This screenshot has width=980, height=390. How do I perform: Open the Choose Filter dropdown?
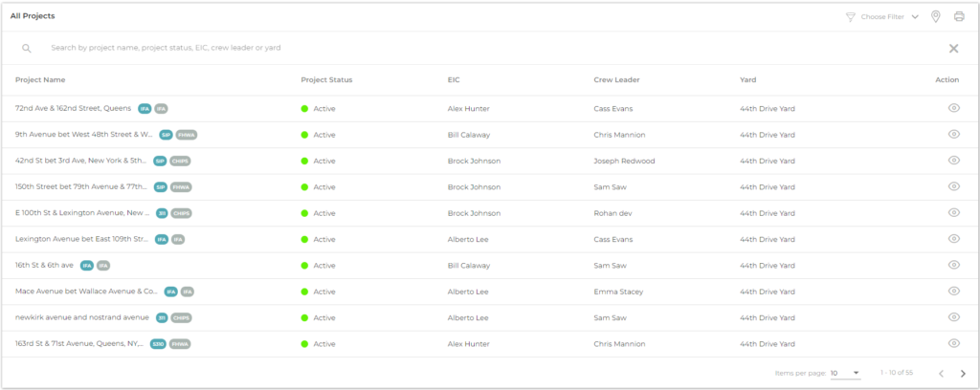point(882,16)
